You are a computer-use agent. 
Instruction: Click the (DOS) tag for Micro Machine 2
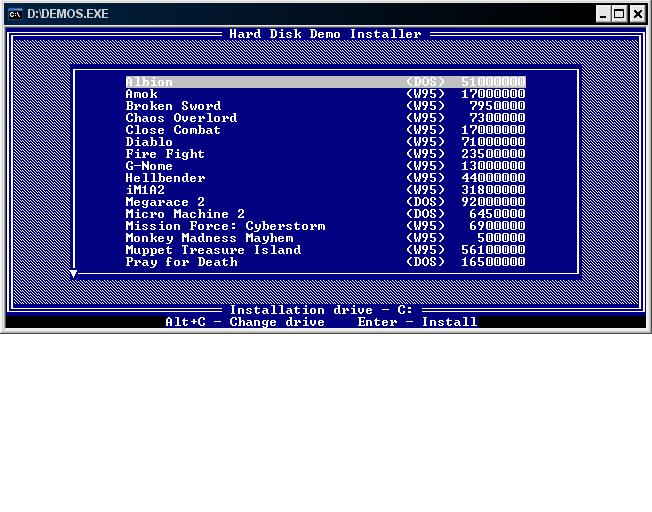click(425, 214)
